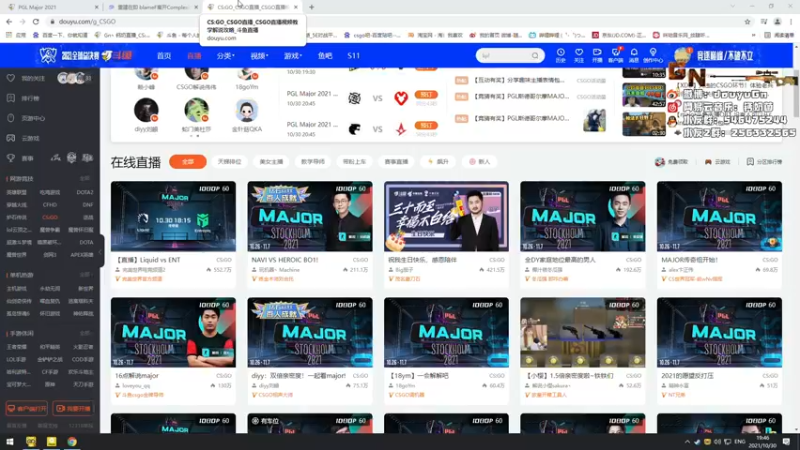Expand 全部 beside the 网游竞技 sidebar section
Screen dimensions: 800x450
tap(85, 179)
